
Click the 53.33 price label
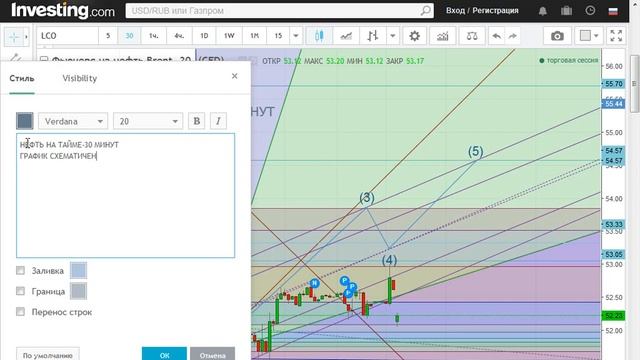(x=613, y=224)
